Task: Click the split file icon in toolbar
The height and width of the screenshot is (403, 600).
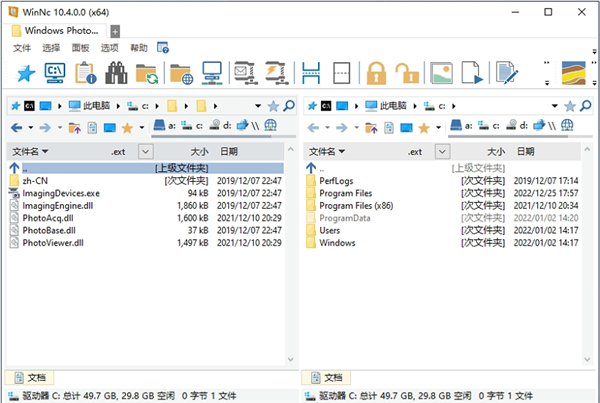Action: (x=311, y=73)
